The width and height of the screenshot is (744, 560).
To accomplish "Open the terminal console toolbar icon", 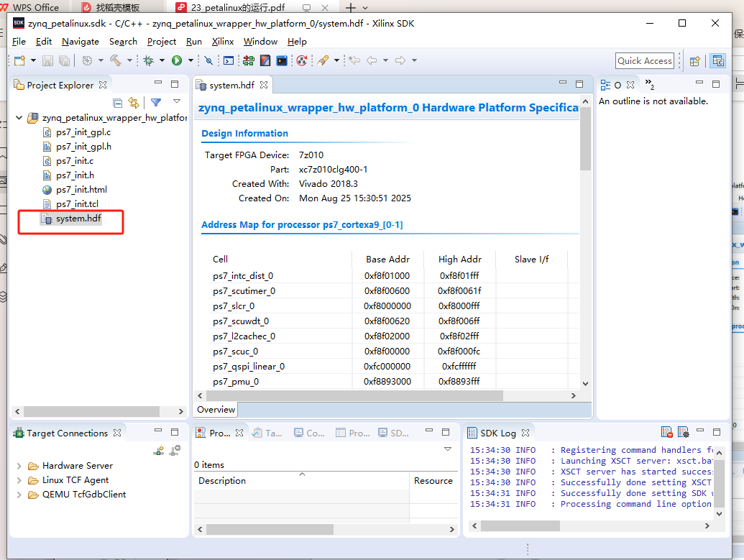I will coord(229,60).
